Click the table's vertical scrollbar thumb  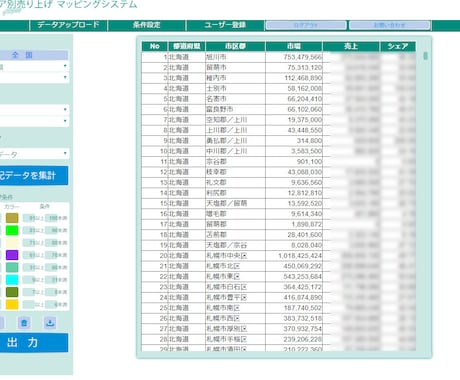pos(425,56)
